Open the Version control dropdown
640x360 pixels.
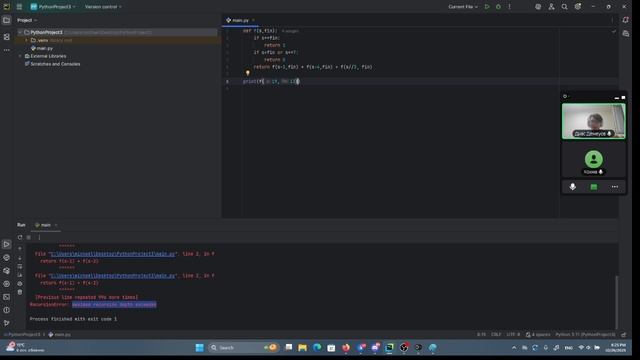coord(103,7)
